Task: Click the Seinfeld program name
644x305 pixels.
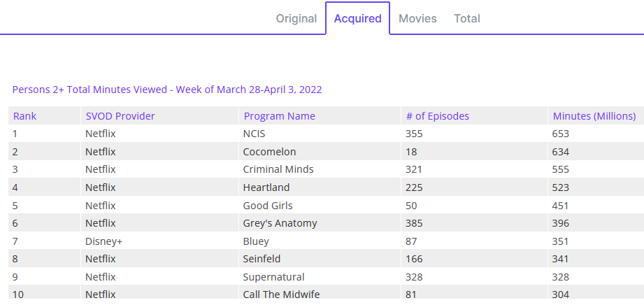Action: click(x=263, y=259)
